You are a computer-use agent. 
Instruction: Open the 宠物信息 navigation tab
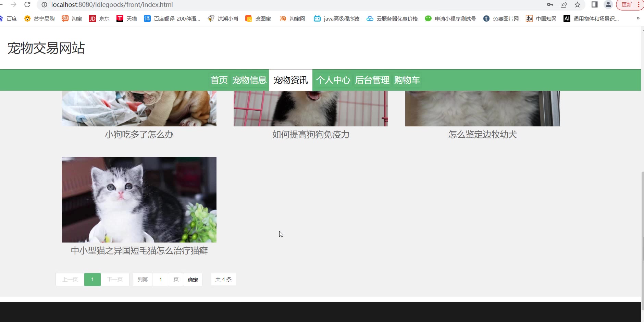pyautogui.click(x=249, y=80)
